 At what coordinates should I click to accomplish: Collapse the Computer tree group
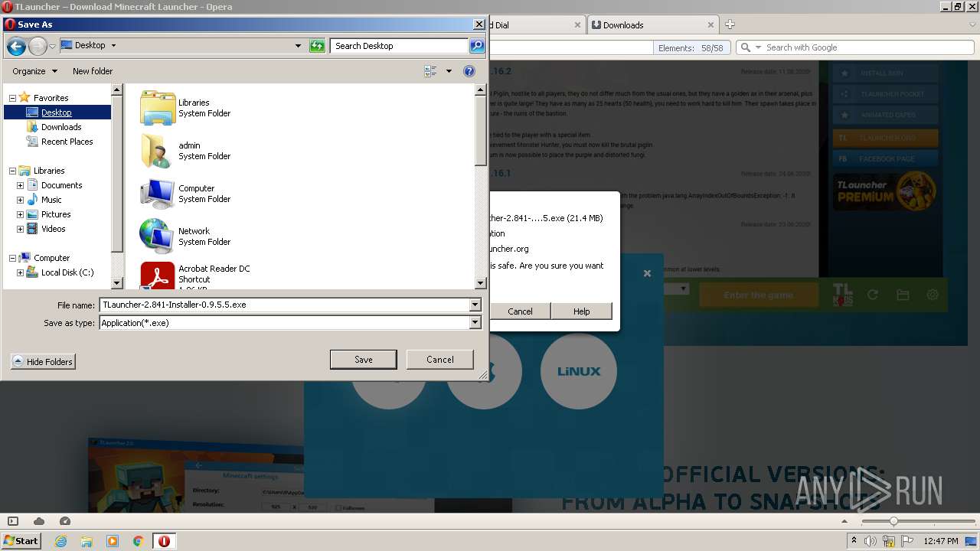(12, 258)
